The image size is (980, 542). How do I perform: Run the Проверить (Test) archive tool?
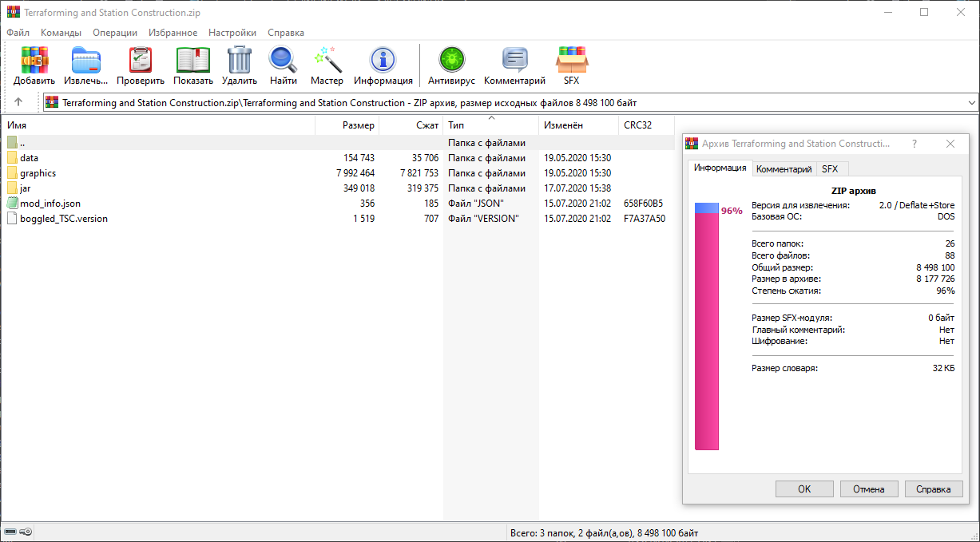click(141, 60)
